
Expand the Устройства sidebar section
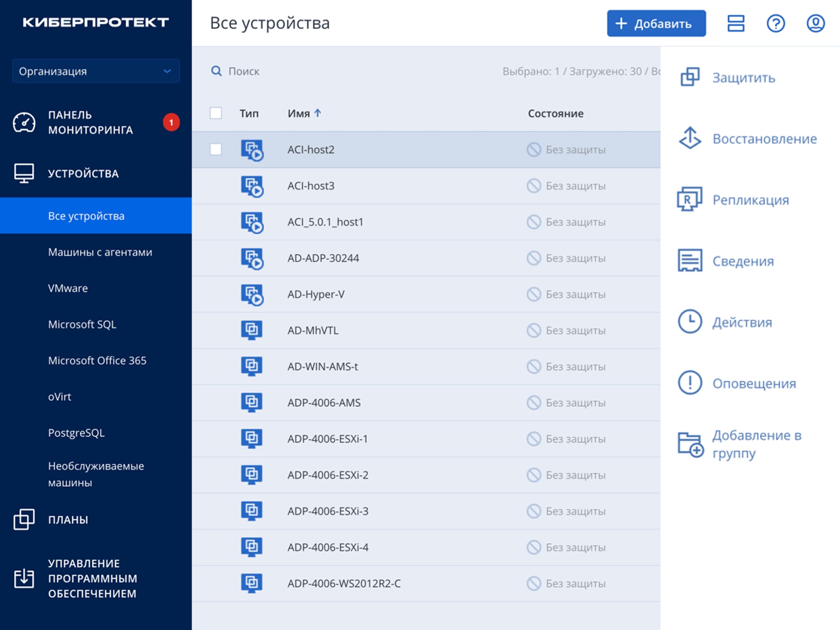click(83, 174)
